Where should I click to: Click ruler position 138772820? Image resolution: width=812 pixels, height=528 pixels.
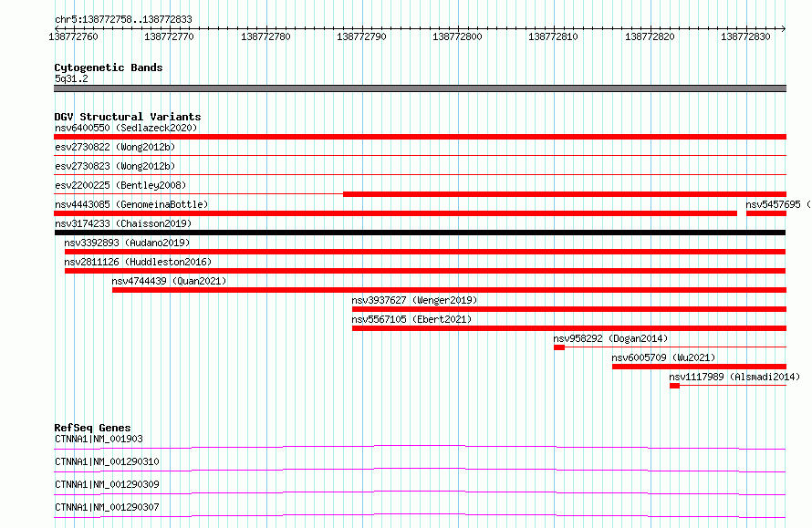coord(650,36)
